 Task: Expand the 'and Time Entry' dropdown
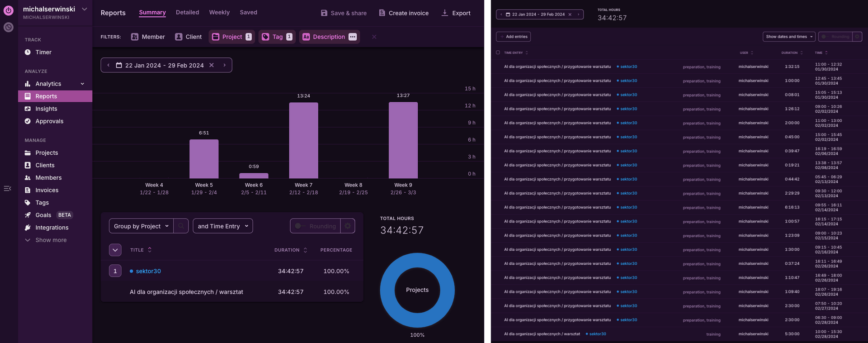(223, 226)
